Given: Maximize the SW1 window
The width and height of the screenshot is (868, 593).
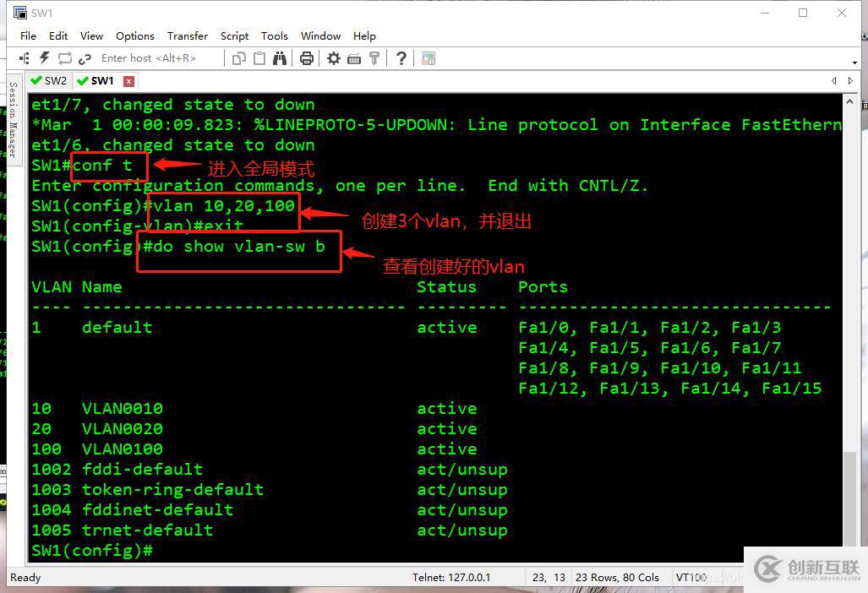Looking at the screenshot, I should (x=803, y=13).
